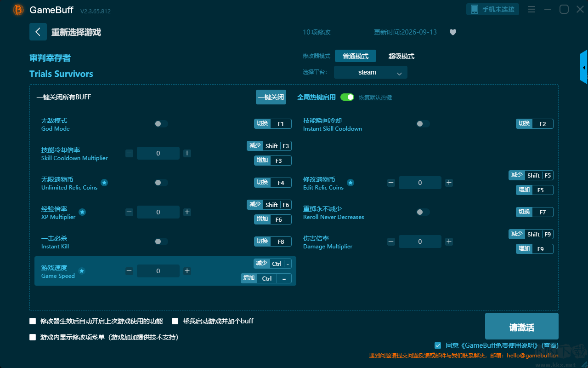
Task: Click Damage Multiplier 增加 F9 hotkey
Action: click(535, 249)
